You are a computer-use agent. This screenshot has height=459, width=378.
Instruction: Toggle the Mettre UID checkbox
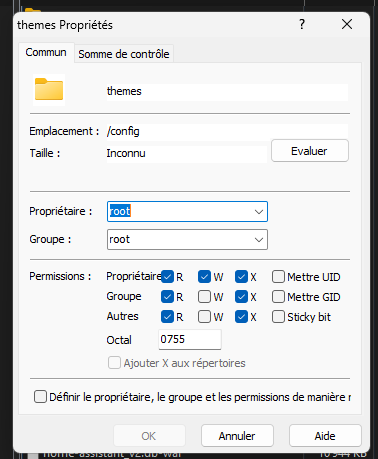[278, 277]
